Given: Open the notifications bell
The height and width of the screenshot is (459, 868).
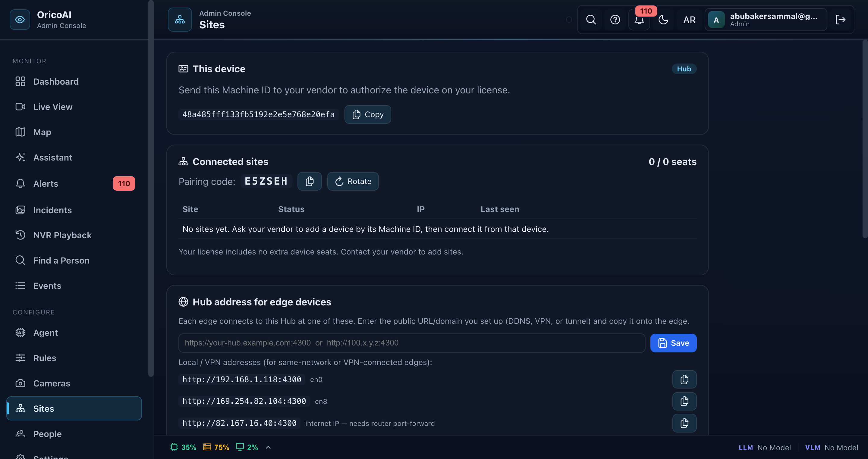Looking at the screenshot, I should coord(639,20).
